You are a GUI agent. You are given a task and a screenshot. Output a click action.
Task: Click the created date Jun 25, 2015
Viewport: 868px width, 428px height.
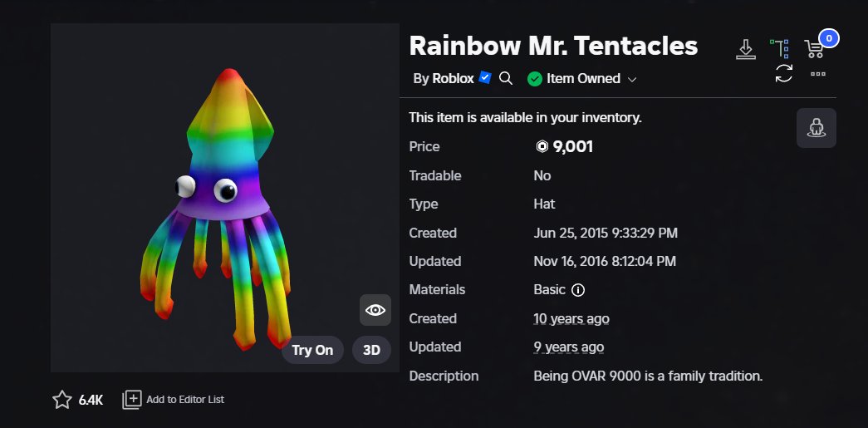pyautogui.click(x=606, y=233)
